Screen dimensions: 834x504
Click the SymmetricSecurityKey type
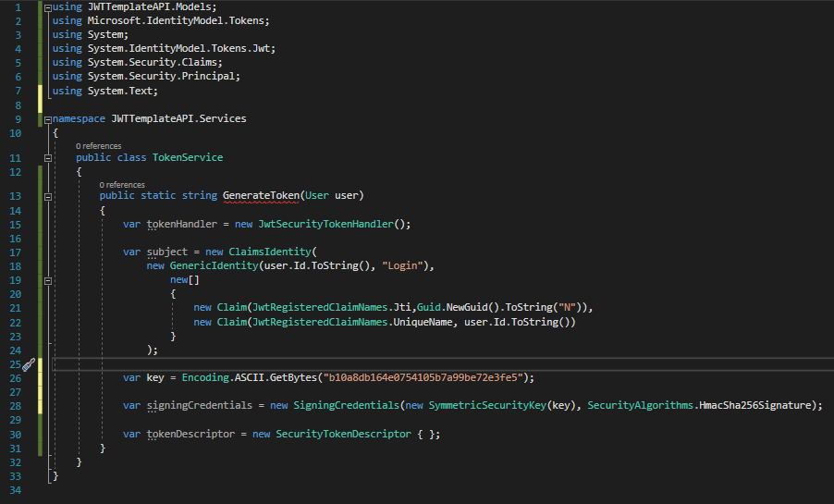(x=487, y=405)
